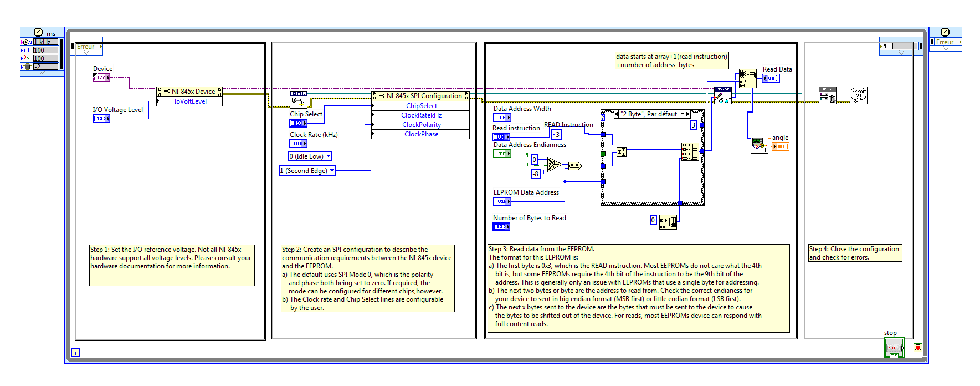Go to next case using right arrow

pos(689,114)
